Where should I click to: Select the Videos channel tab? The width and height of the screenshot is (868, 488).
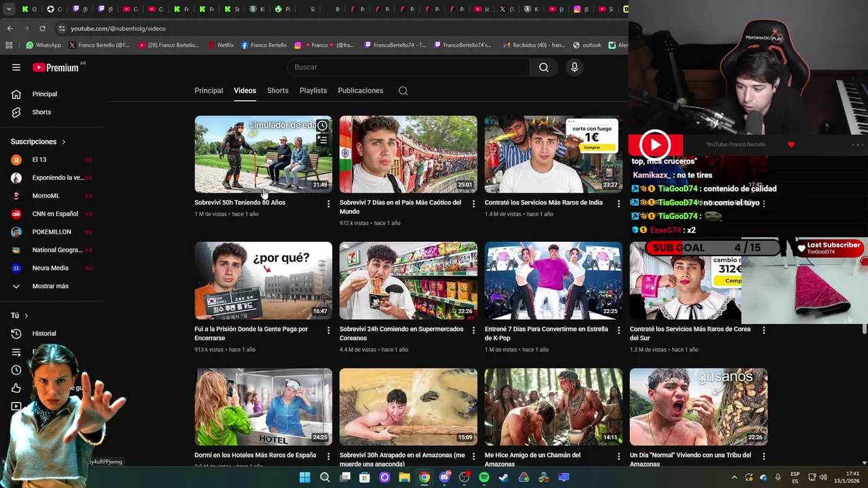click(245, 91)
